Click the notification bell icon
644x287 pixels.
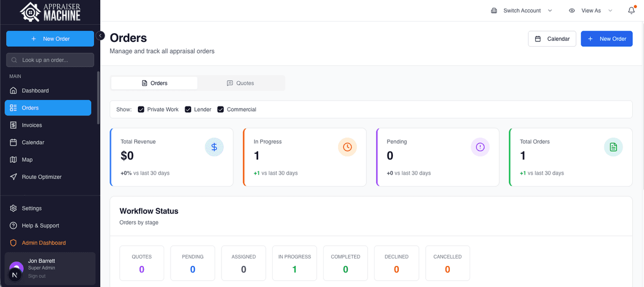click(631, 11)
